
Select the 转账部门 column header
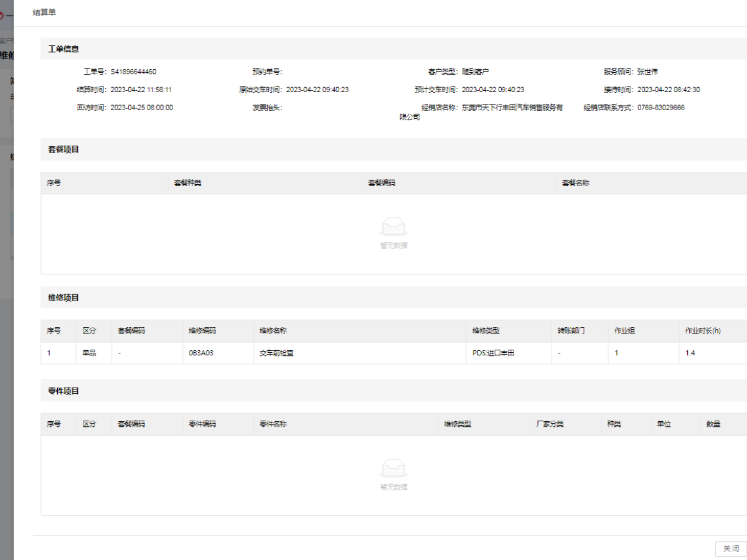[571, 331]
